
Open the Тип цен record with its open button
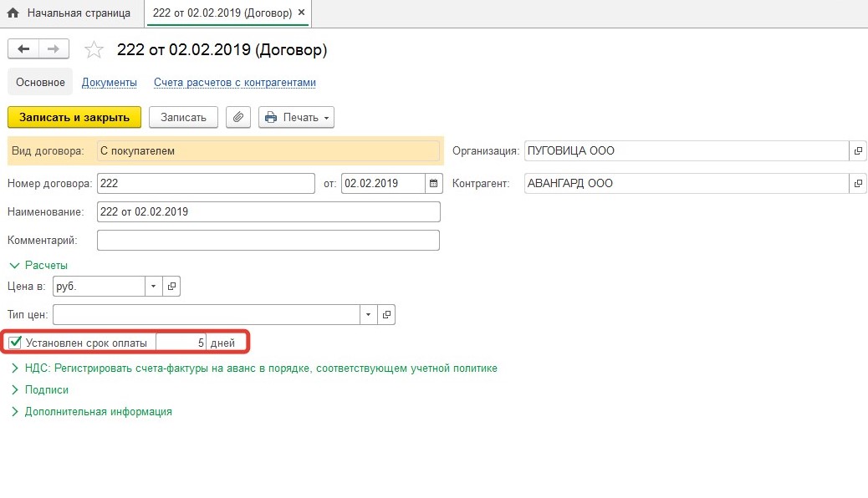click(x=386, y=315)
